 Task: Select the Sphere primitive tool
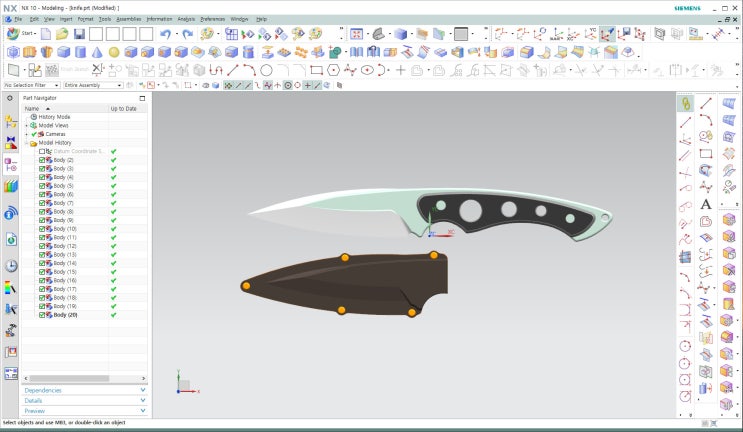coord(115,52)
